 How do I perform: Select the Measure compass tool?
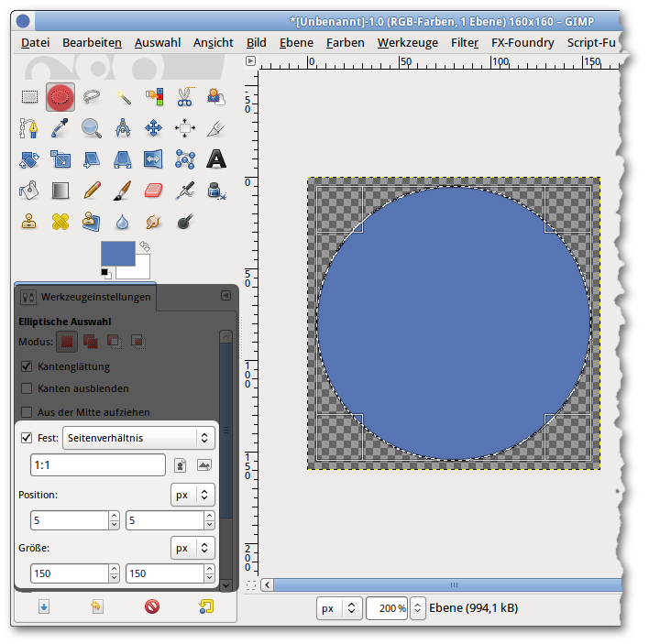tap(123, 128)
